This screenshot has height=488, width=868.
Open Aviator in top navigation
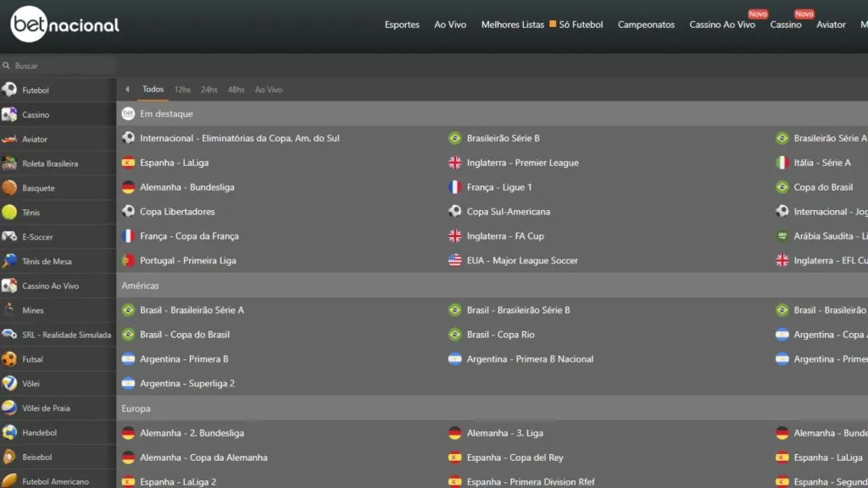831,25
